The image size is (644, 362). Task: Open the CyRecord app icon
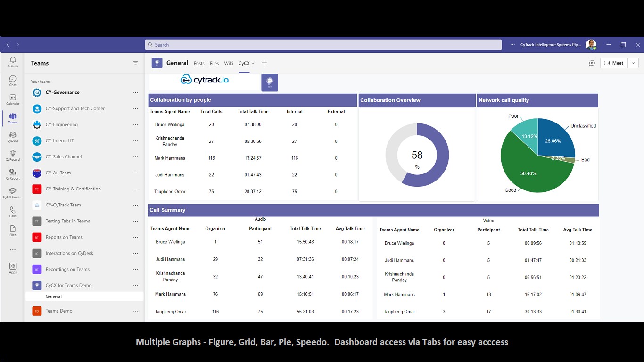pyautogui.click(x=13, y=156)
